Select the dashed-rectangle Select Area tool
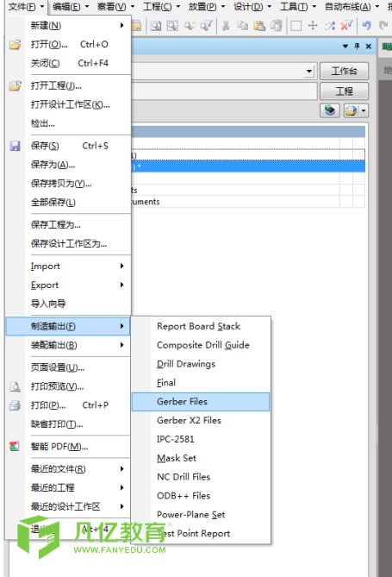Screen dimensions: 392x577 [296, 25]
